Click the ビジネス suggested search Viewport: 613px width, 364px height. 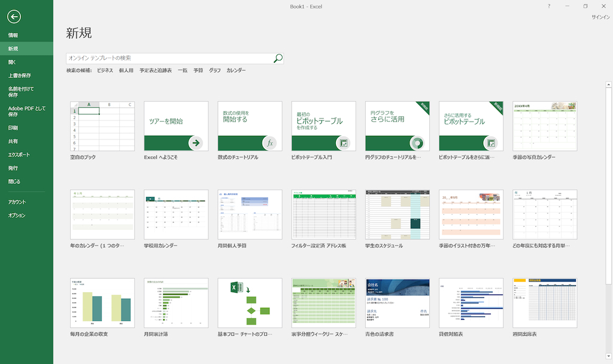(x=105, y=71)
